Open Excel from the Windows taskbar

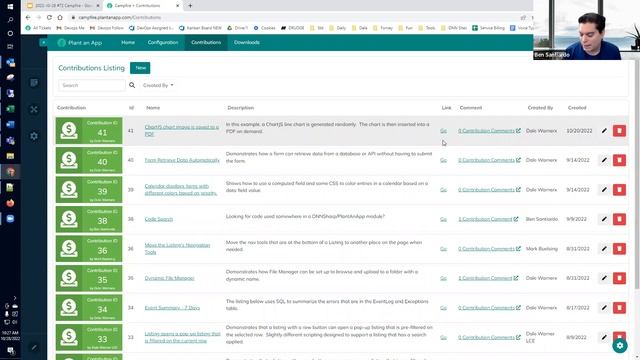coord(10,109)
